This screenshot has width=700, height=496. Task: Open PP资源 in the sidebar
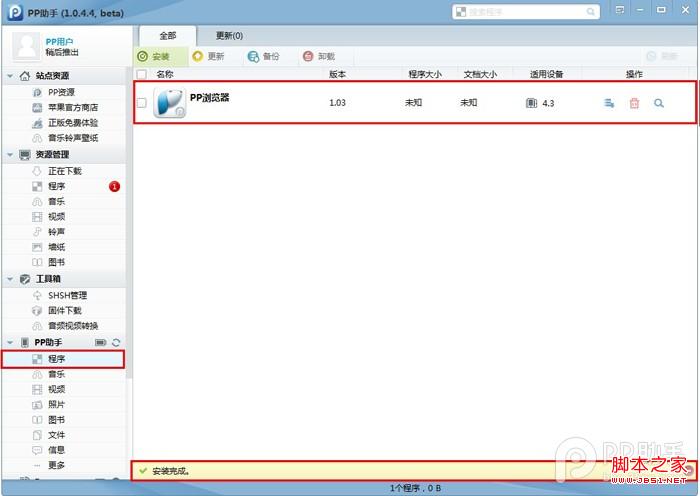(x=64, y=92)
